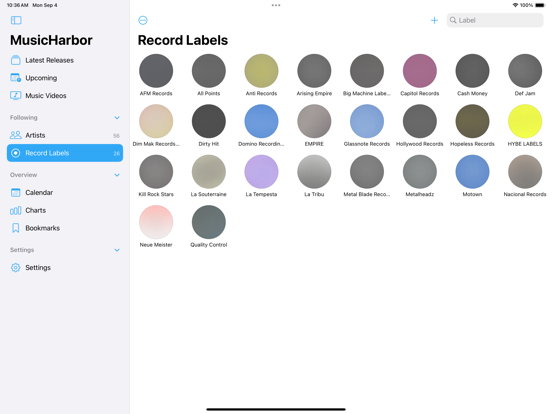Image resolution: width=552 pixels, height=414 pixels.
Task: Toggle the sidebar panel icon
Action: pyautogui.click(x=16, y=20)
